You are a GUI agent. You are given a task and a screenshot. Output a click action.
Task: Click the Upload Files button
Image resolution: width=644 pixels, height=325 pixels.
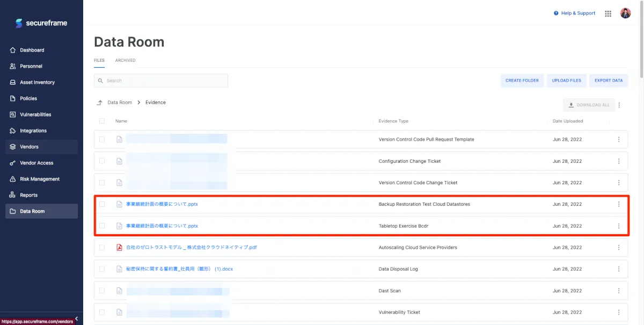[566, 81]
